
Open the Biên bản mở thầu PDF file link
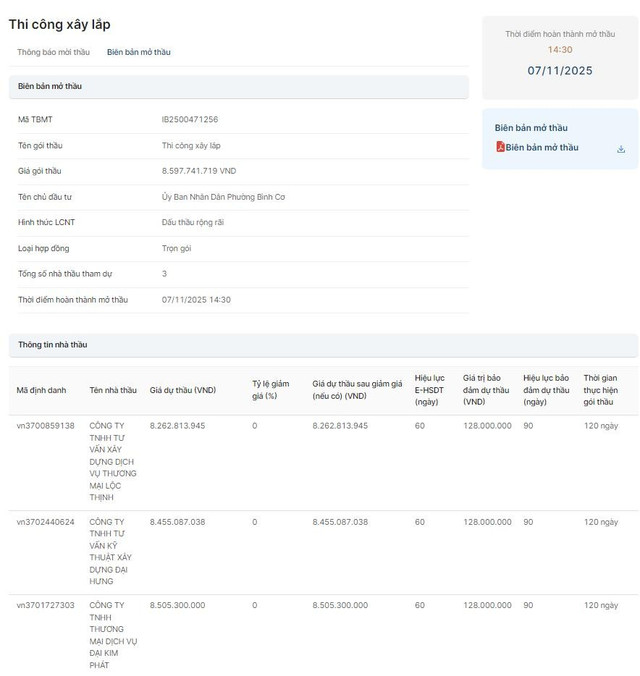[x=542, y=148]
